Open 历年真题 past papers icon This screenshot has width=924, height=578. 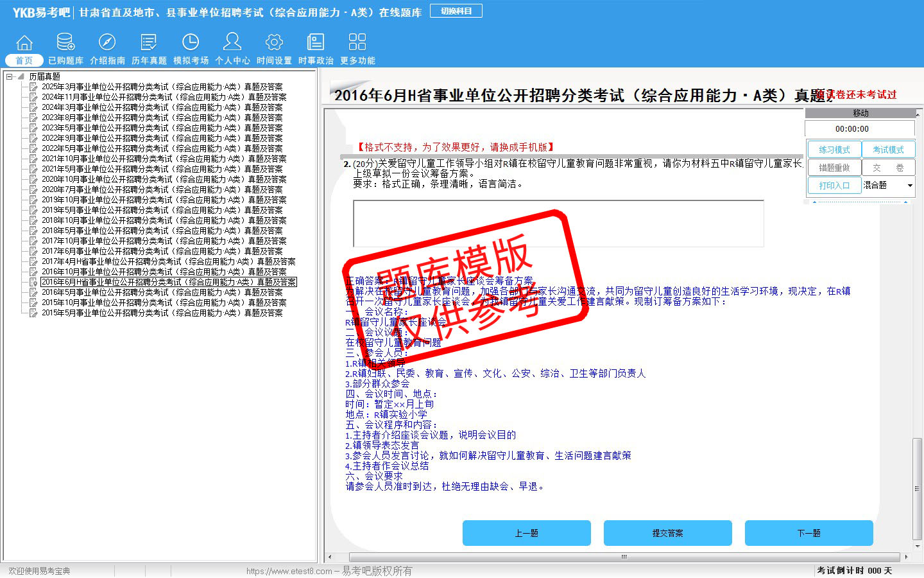point(149,43)
